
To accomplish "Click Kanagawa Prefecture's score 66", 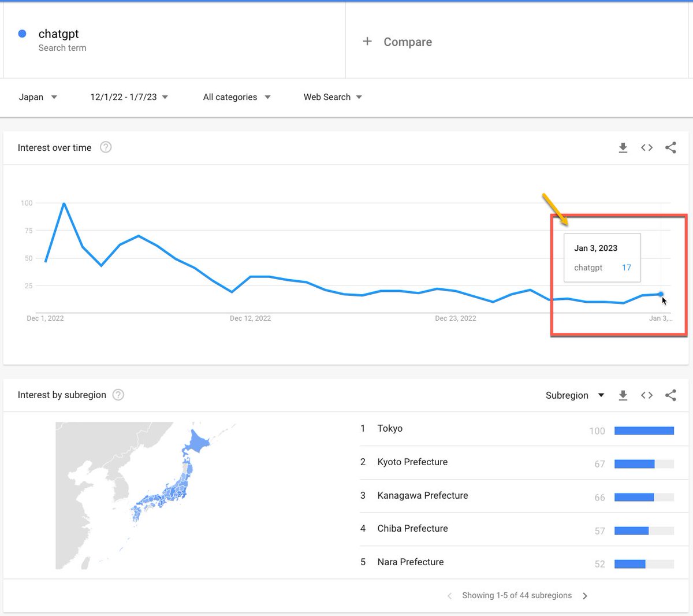I will click(600, 498).
